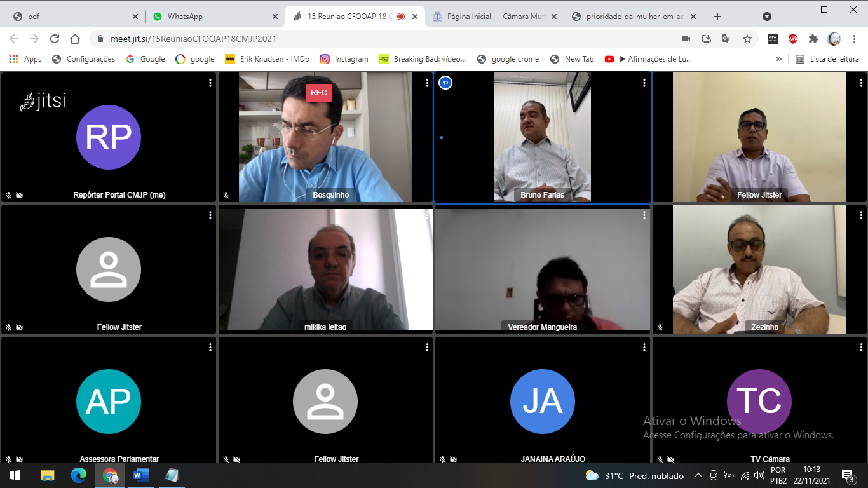The height and width of the screenshot is (488, 868).
Task: Open the three-dot menu on the Zezinho tile
Action: tap(860, 215)
